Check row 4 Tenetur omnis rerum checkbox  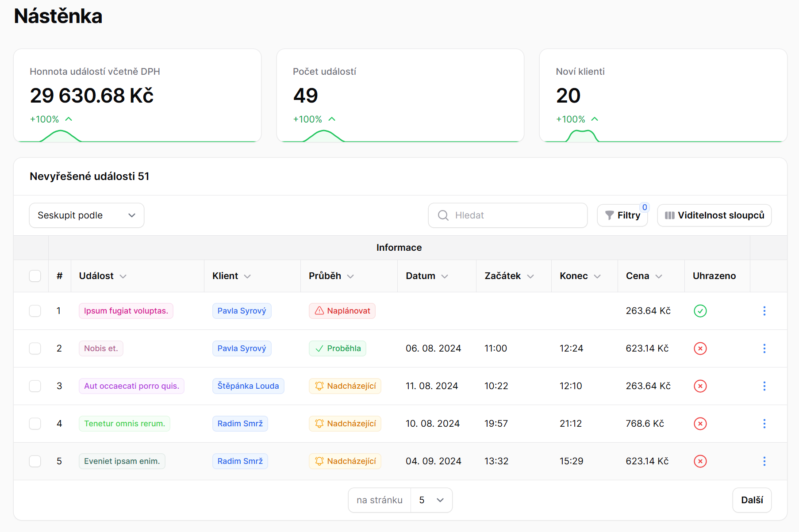click(35, 424)
